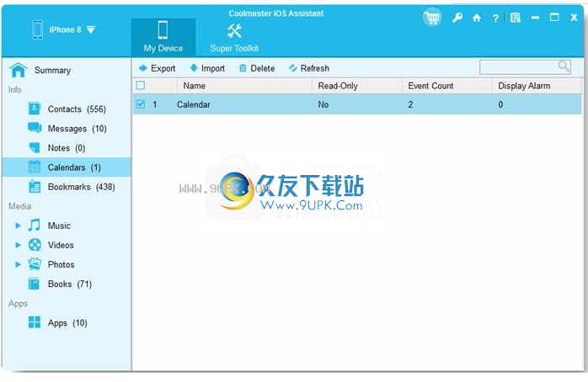
Task: Switch to the Super Toolkit tab
Action: (234, 37)
